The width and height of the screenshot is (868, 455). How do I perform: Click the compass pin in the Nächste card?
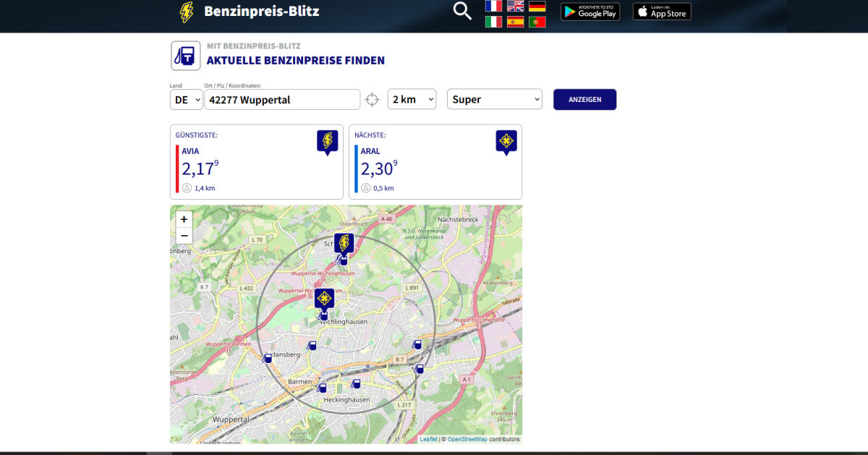pos(506,143)
